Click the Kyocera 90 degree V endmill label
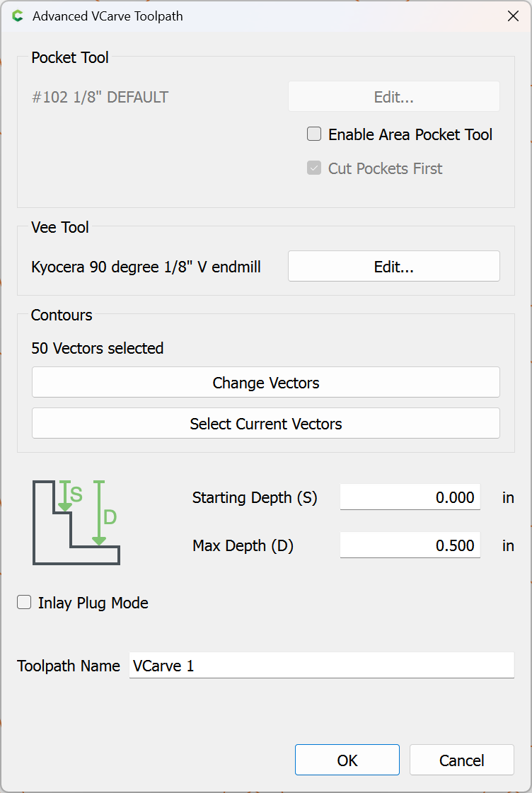The image size is (532, 793). point(146,267)
